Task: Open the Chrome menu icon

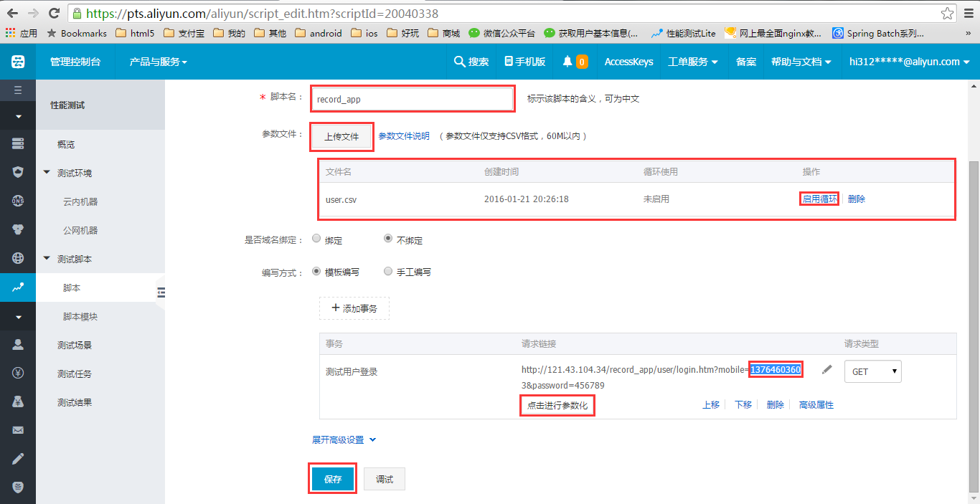Action: (968, 13)
